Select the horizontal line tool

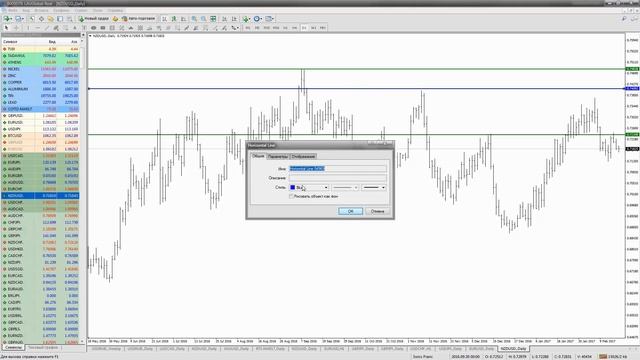click(x=37, y=28)
